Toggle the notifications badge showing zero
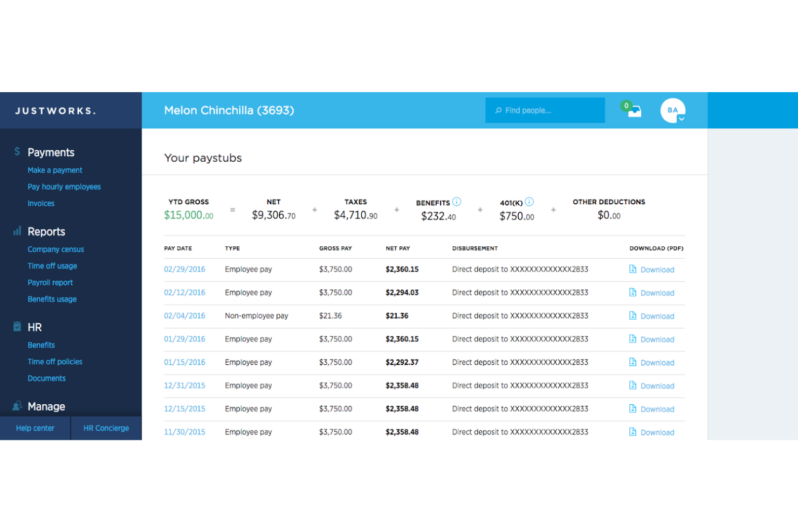 click(x=626, y=106)
